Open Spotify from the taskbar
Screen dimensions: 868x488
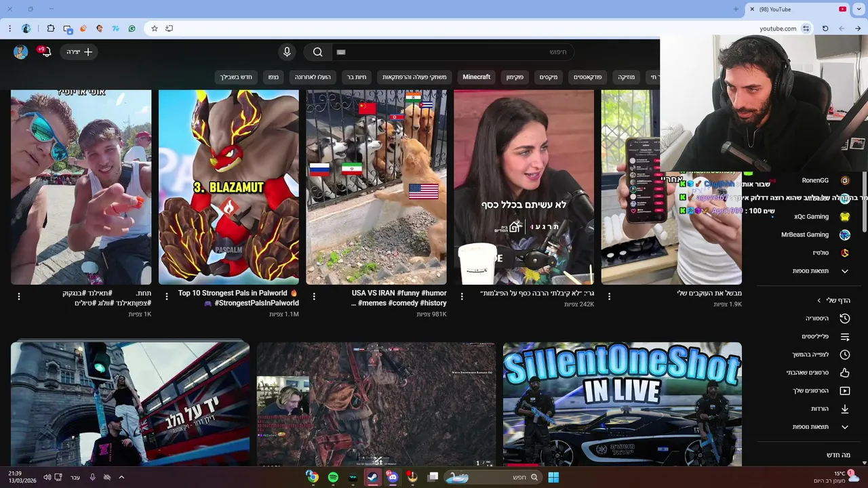point(333,477)
